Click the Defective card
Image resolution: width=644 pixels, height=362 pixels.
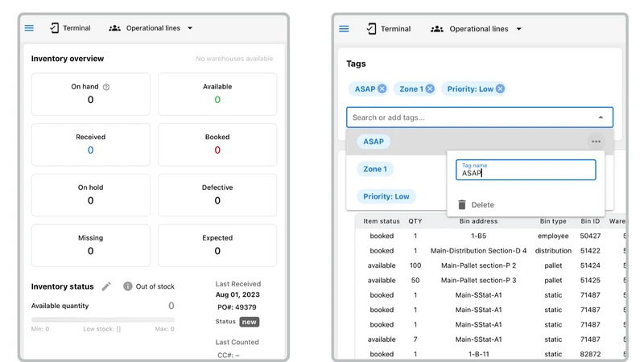[x=217, y=195]
